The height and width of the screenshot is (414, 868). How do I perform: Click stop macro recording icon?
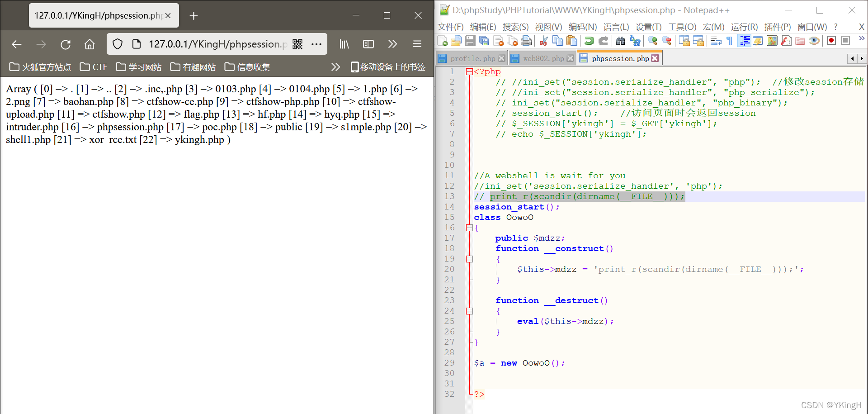[x=845, y=41]
